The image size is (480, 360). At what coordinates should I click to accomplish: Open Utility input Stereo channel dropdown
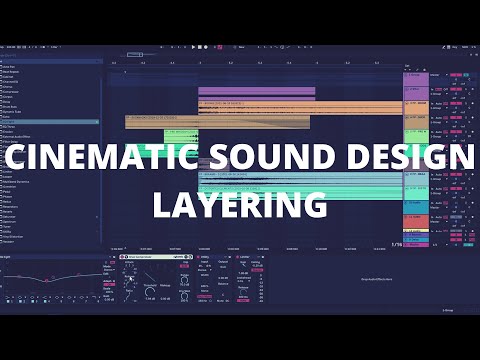tap(204, 270)
